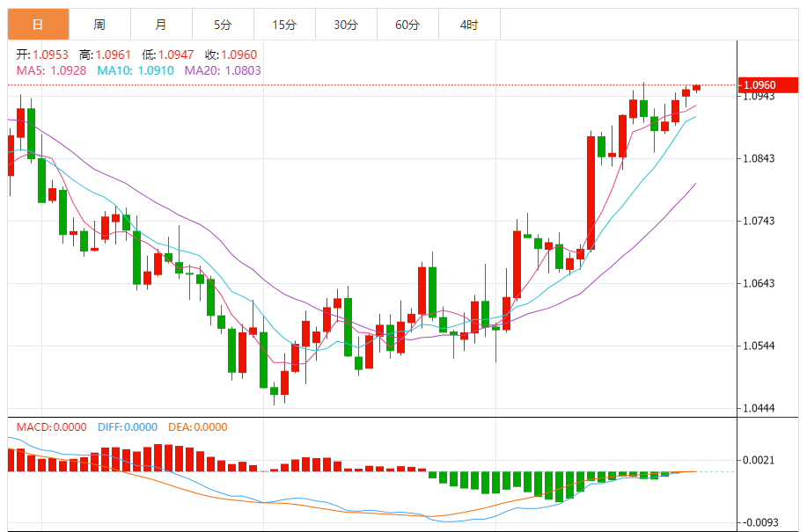Open the 60分 timeframe tab
Viewport: 807px width, 532px height.
(408, 24)
